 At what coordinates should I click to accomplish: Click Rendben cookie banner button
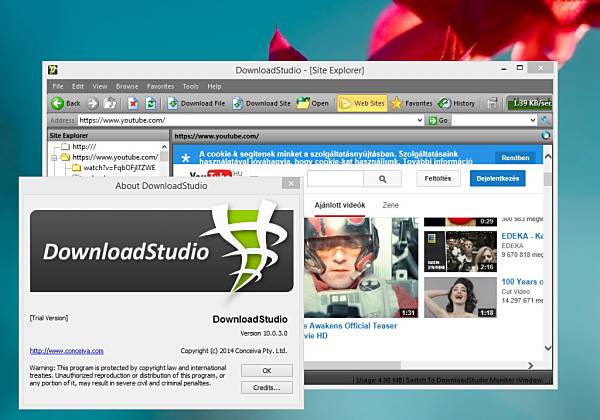(x=515, y=158)
